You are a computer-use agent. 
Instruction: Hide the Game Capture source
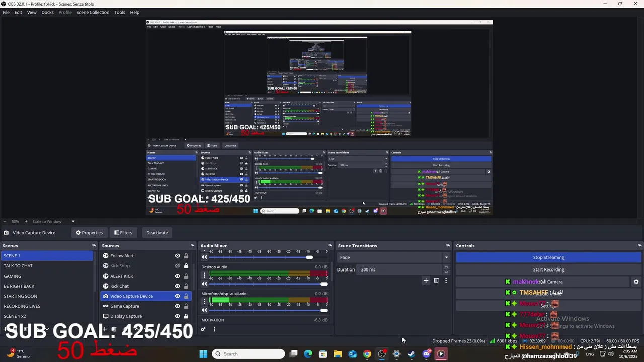(x=177, y=306)
